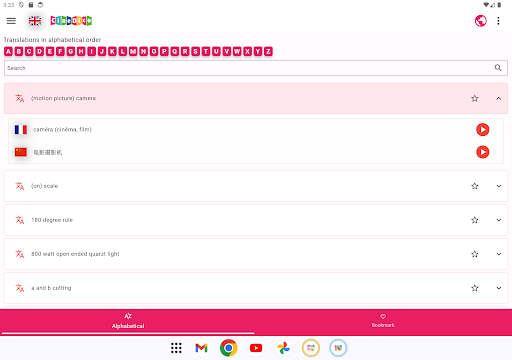Click translate icon beside 800 watt light
The width and height of the screenshot is (512, 360).
20,254
